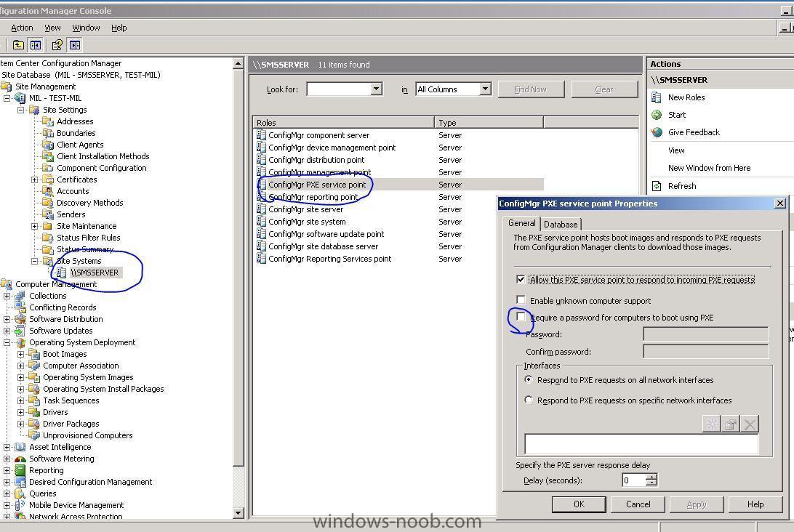The height and width of the screenshot is (532, 794).
Task: Collapse the MIL - TEST-MIL node
Action: point(7,97)
